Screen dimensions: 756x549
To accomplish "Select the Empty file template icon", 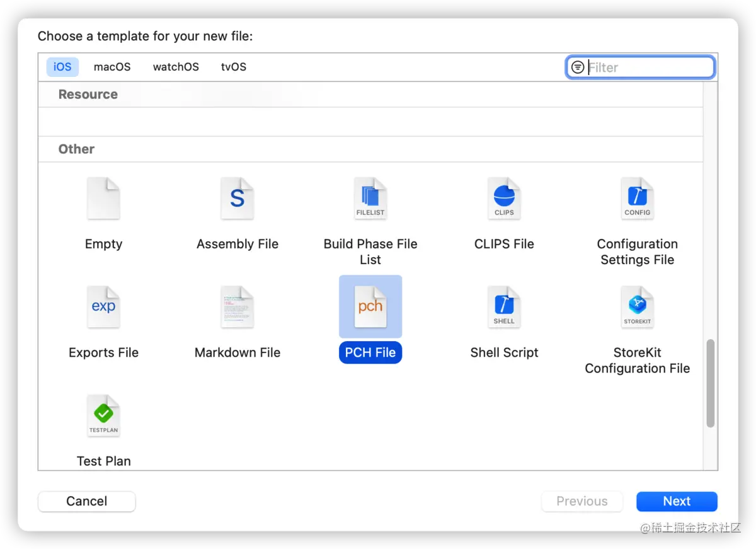I will tap(103, 199).
